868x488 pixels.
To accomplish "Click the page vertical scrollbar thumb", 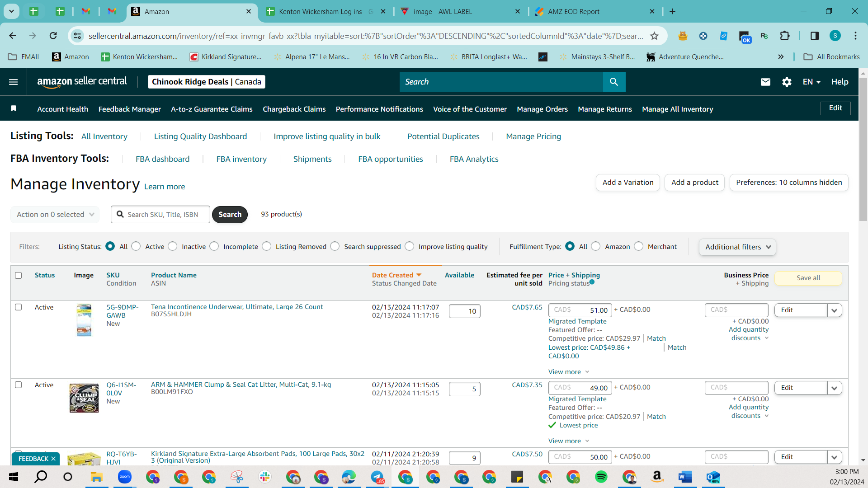I will [863, 149].
